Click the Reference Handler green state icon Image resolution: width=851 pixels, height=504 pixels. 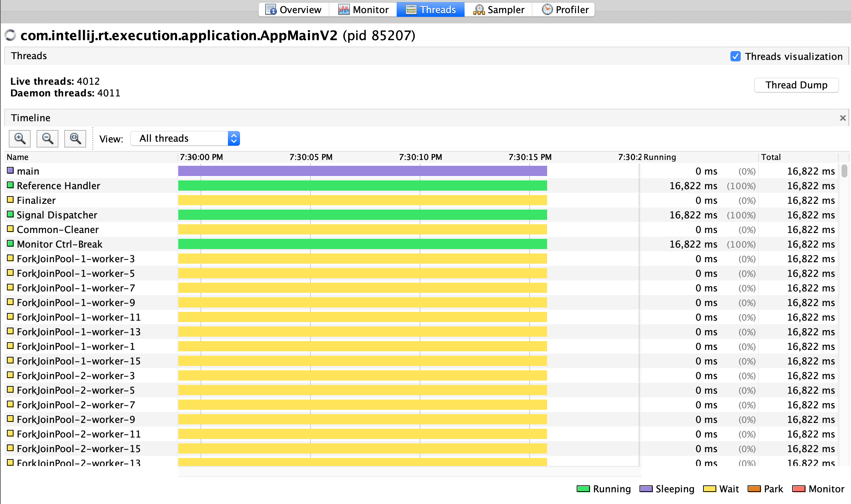10,185
